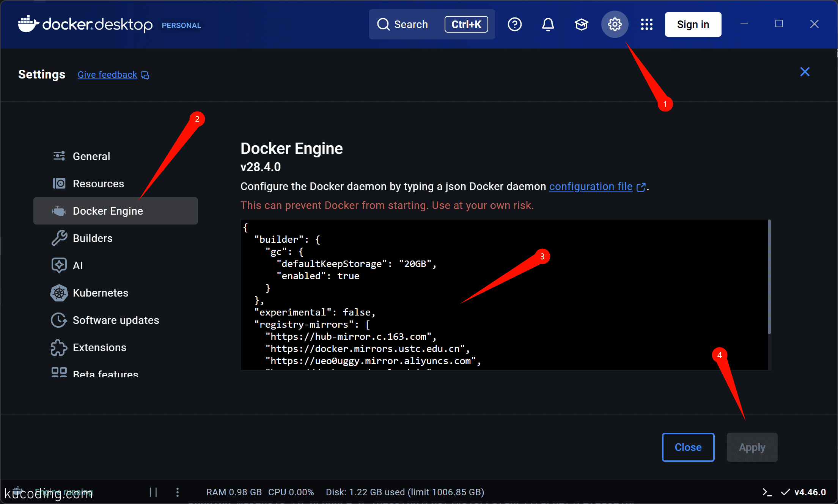Open the Learning center graduation cap icon
The height and width of the screenshot is (504, 838).
(581, 24)
